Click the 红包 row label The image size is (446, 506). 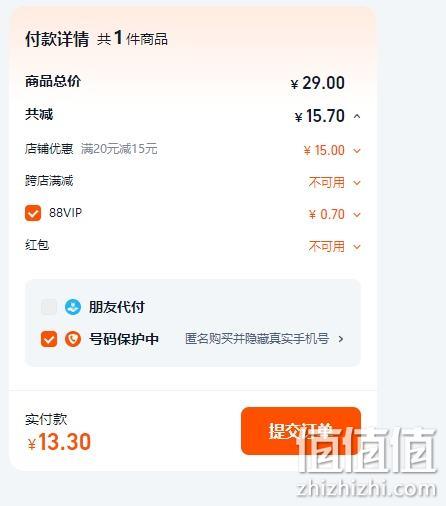37,245
